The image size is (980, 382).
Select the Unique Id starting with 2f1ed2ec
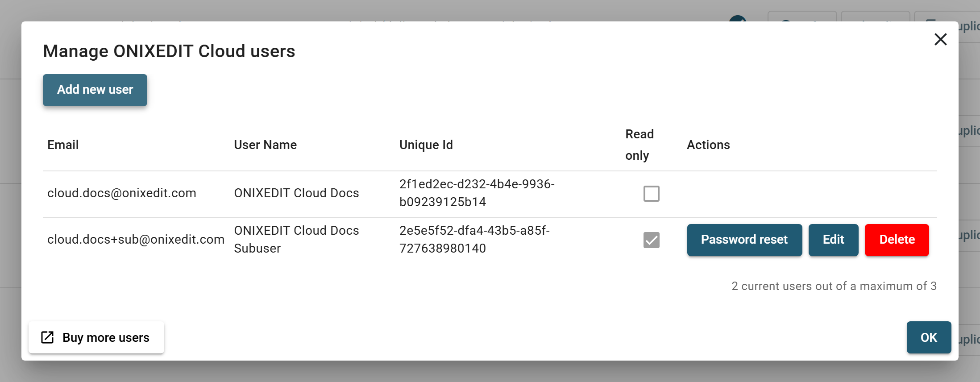tap(477, 193)
